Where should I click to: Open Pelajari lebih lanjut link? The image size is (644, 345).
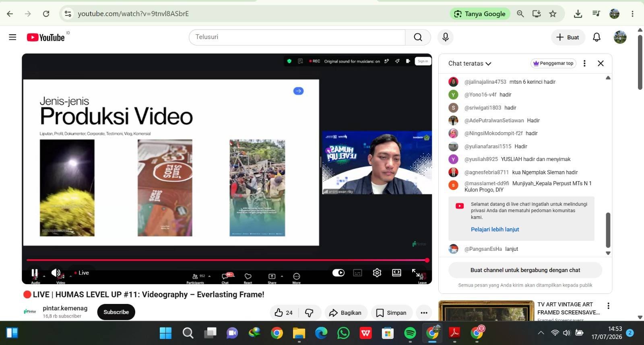pyautogui.click(x=495, y=229)
